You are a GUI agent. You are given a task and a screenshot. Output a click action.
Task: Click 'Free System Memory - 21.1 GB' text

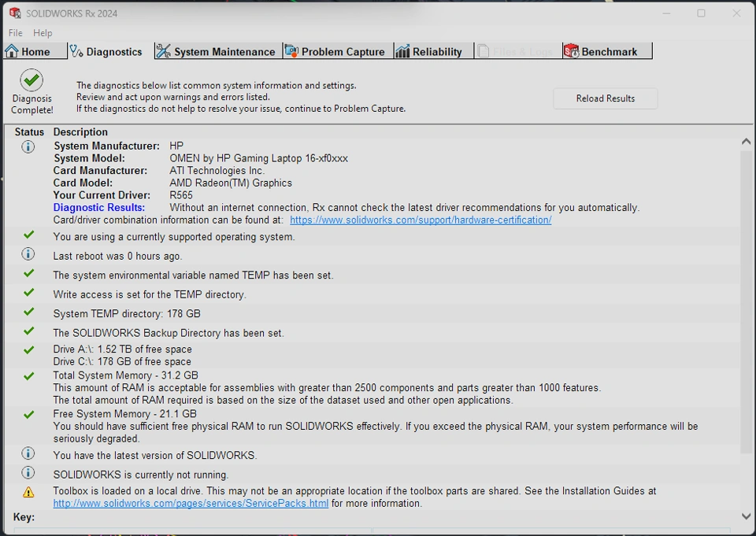point(125,414)
